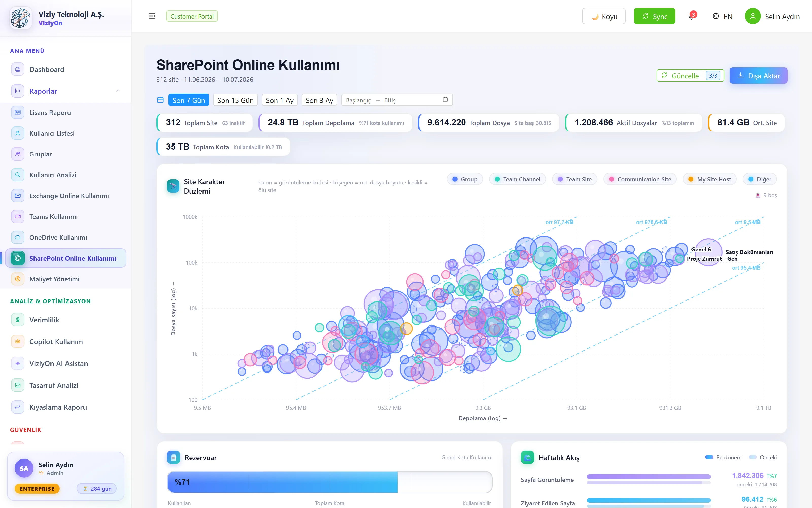The height and width of the screenshot is (508, 812).
Task: Toggle the Communication Site legend filter
Action: pyautogui.click(x=640, y=179)
